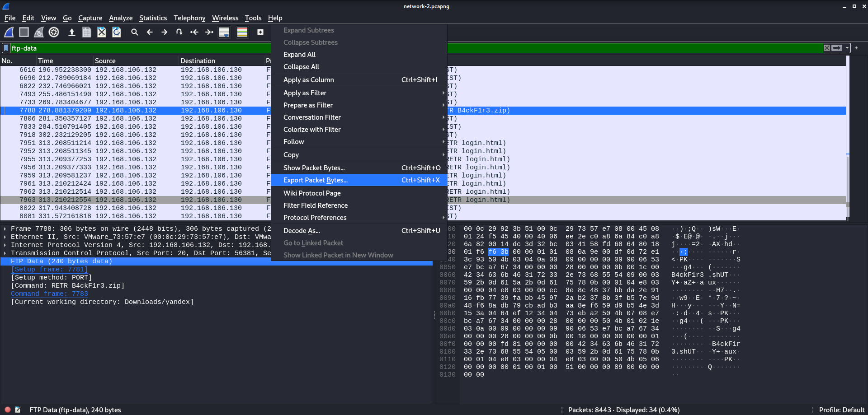Jump to the first packet

click(x=194, y=32)
